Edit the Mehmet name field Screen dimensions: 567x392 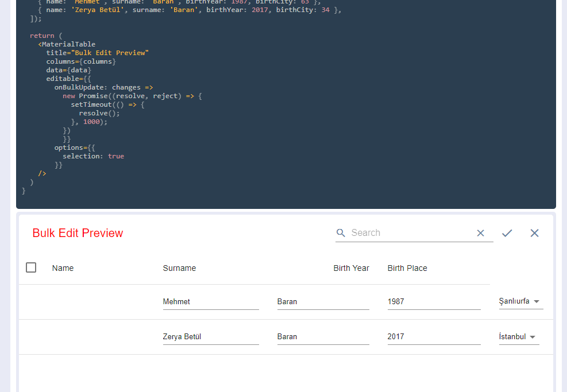210,301
